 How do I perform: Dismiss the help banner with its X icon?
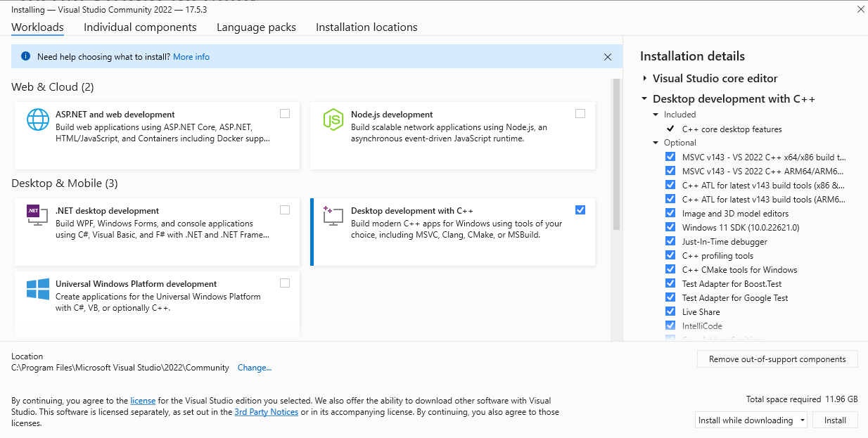(x=608, y=57)
